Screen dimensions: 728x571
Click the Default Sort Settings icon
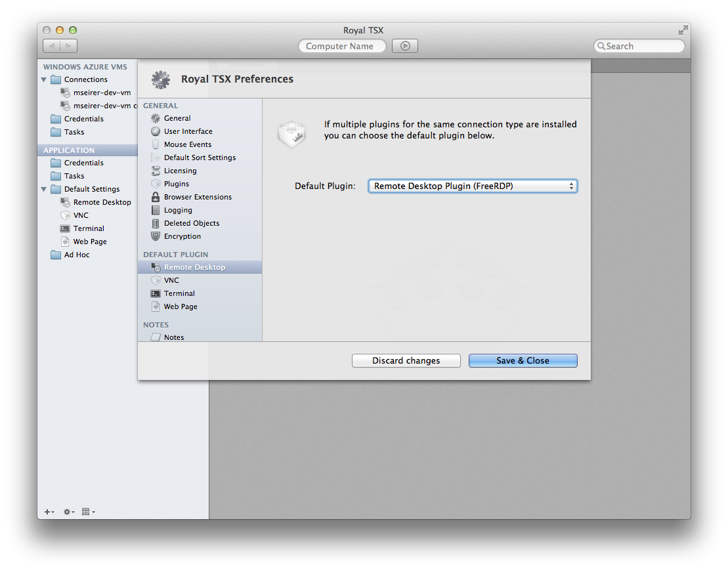tap(156, 158)
